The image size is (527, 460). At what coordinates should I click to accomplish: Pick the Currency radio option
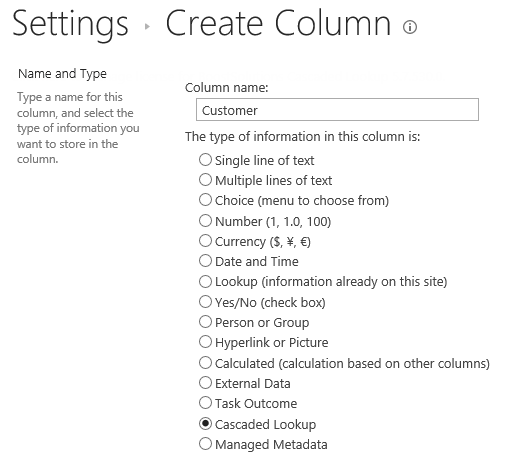click(205, 241)
